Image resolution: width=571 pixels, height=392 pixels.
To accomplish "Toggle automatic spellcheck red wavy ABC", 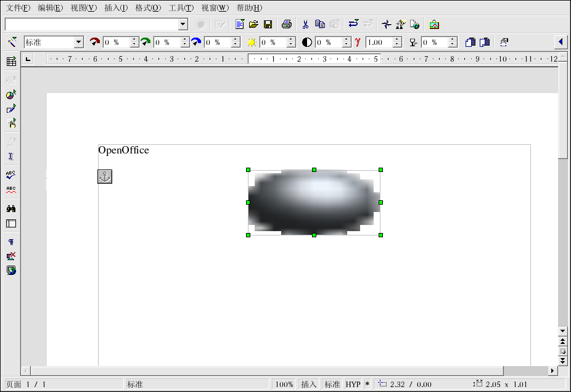I will click(x=11, y=190).
